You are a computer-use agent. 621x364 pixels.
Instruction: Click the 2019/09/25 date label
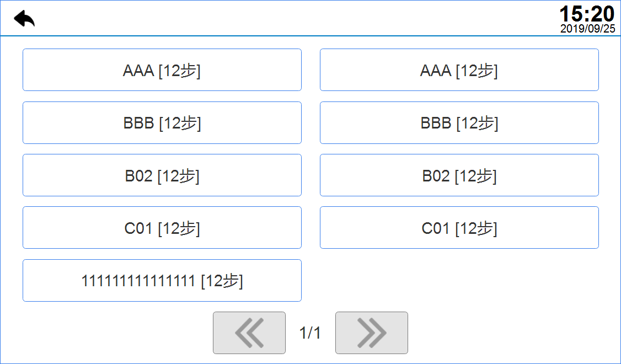587,29
